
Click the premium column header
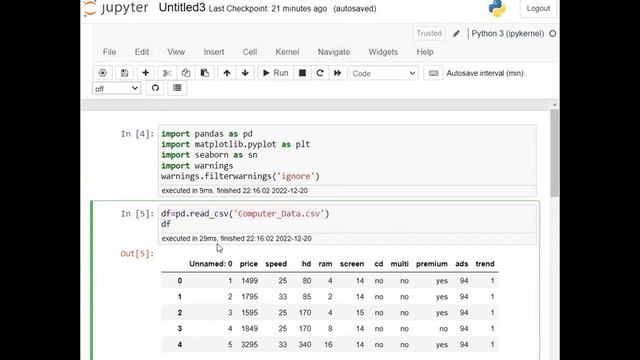[x=432, y=264]
